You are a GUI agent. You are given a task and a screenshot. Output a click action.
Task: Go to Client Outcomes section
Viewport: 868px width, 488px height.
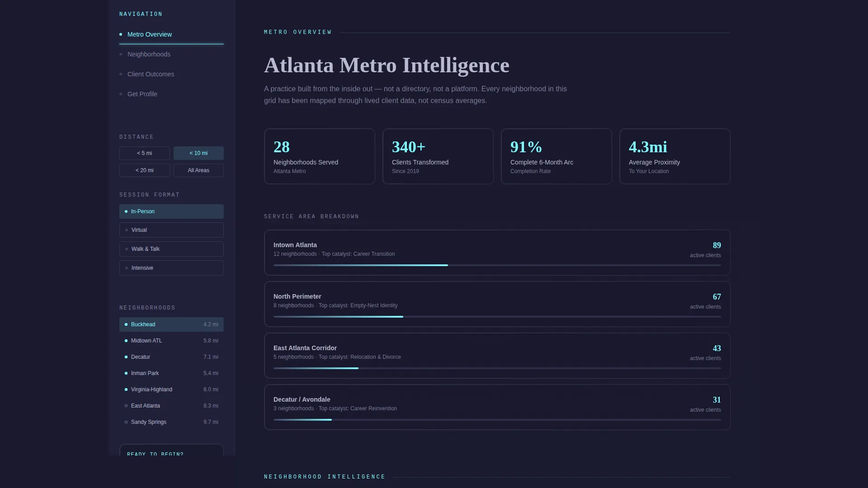coord(171,74)
